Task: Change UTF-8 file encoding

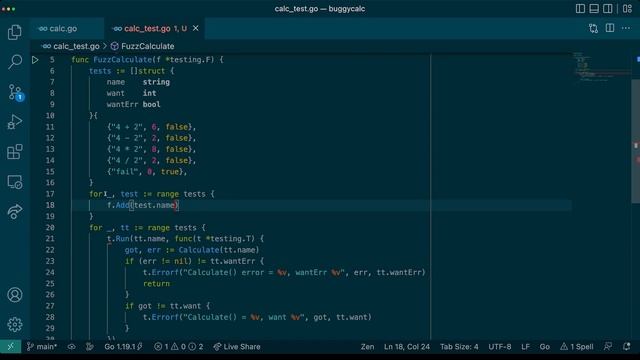Action: [x=500, y=347]
